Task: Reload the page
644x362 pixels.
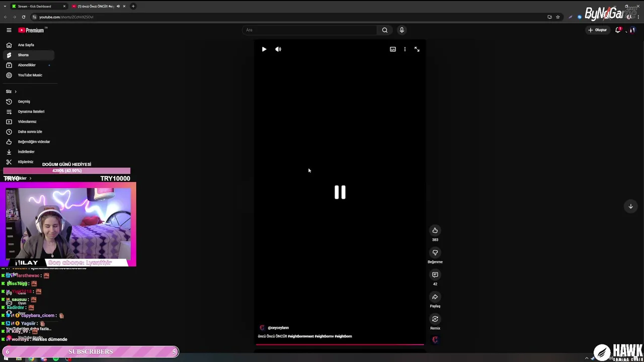Action: coord(24,17)
